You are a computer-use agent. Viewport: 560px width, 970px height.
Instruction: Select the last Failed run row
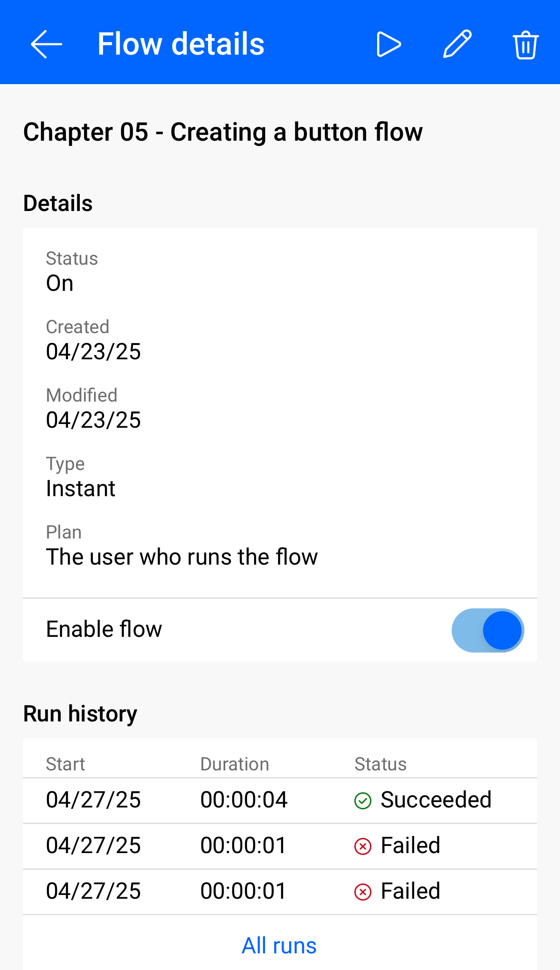click(x=279, y=891)
